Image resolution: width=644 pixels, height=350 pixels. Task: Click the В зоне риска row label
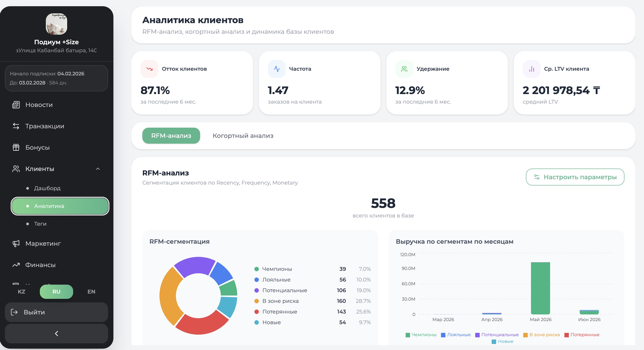coord(280,301)
